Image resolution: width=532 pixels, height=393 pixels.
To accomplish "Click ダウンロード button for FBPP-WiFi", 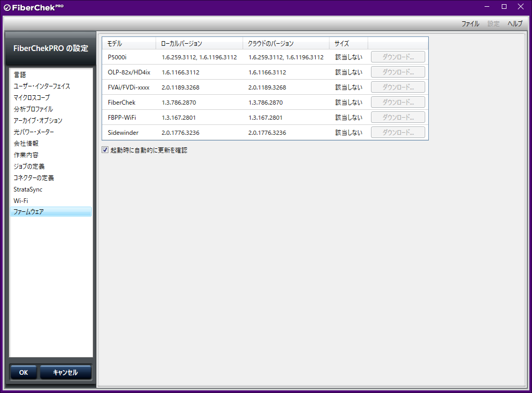I will pos(398,117).
